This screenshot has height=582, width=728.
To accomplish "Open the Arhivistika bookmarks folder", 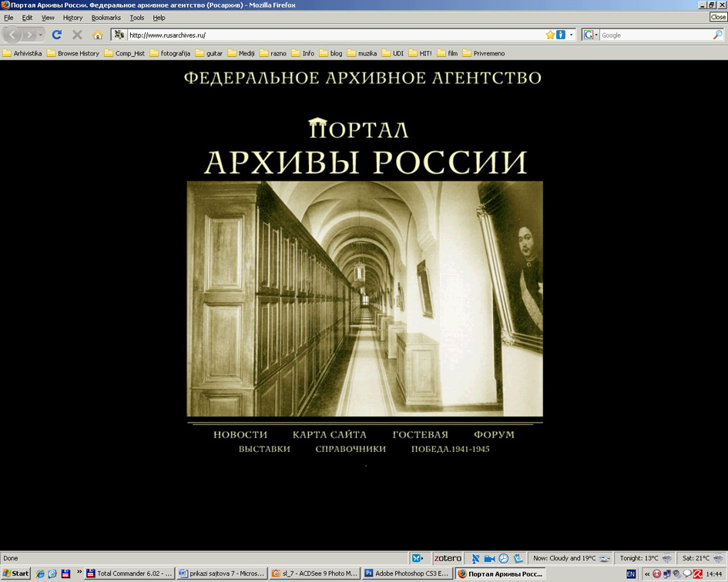I will pyautogui.click(x=22, y=53).
